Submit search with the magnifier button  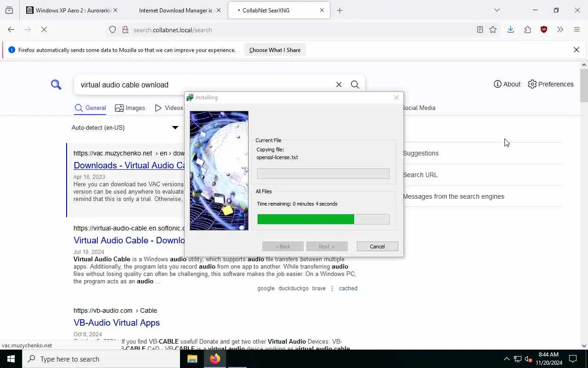pos(355,85)
